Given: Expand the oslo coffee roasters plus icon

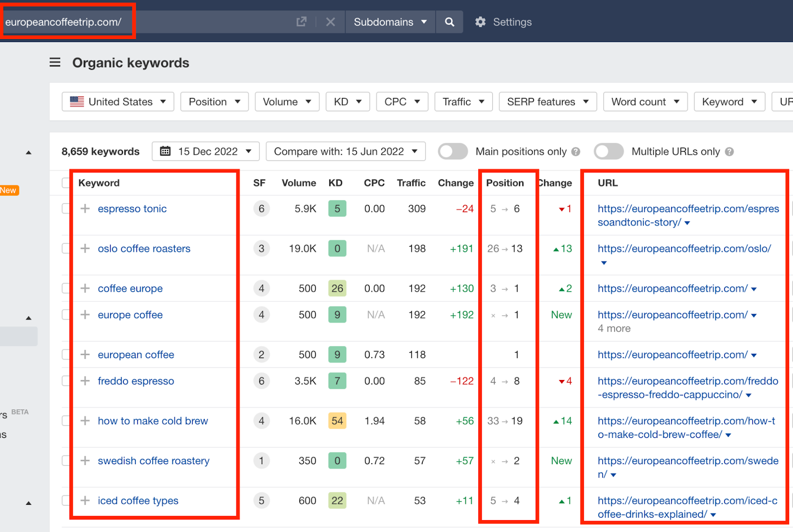Looking at the screenshot, I should (85, 248).
